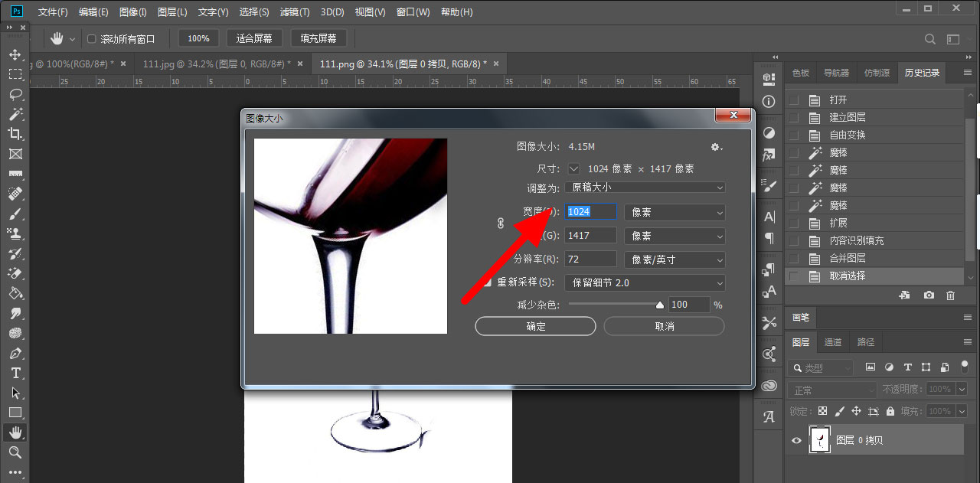Create snapshot camera icon in History panel
Viewport: 980px width, 483px height.
click(x=929, y=295)
